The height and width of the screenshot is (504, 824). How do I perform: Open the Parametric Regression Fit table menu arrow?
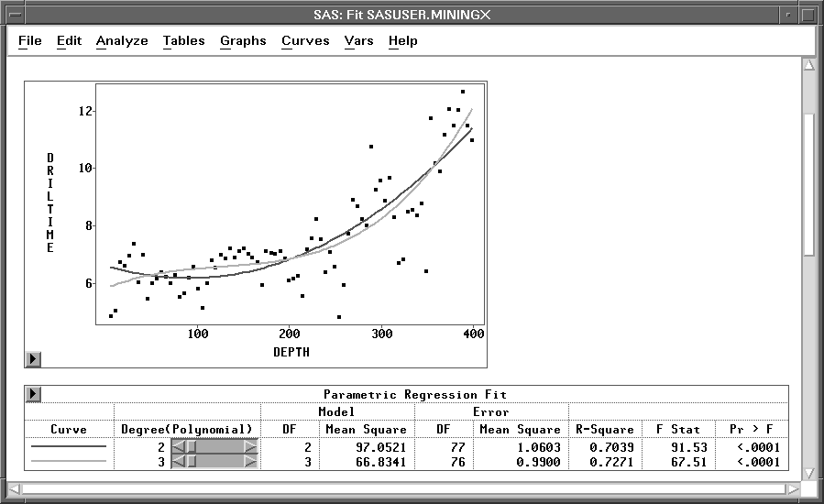click(x=34, y=394)
